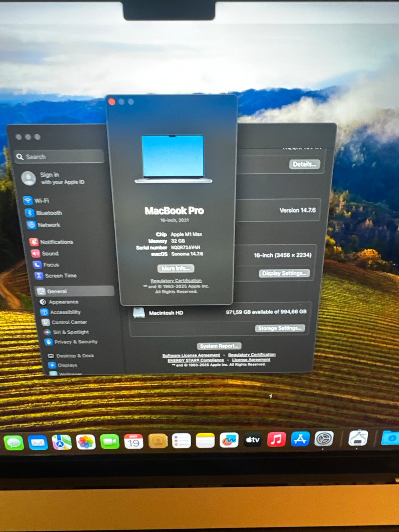Open the Photos app icon
This screenshot has width=399, height=532.
[x=86, y=442]
